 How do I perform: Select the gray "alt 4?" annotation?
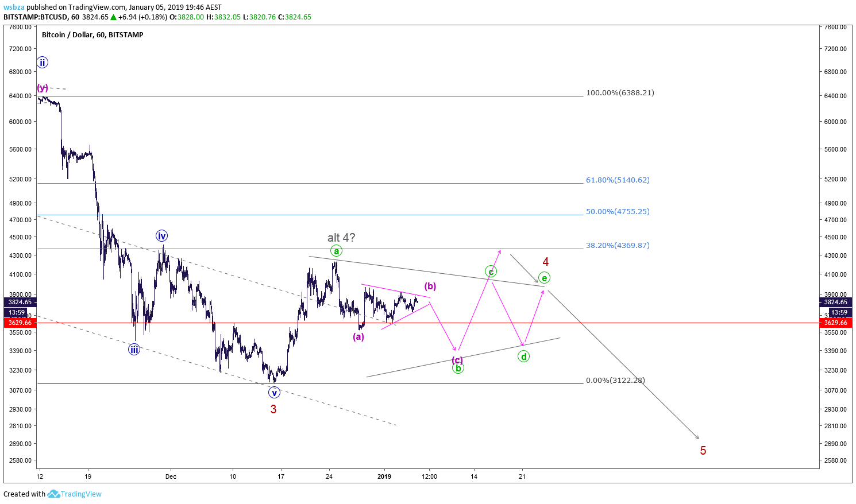(341, 238)
